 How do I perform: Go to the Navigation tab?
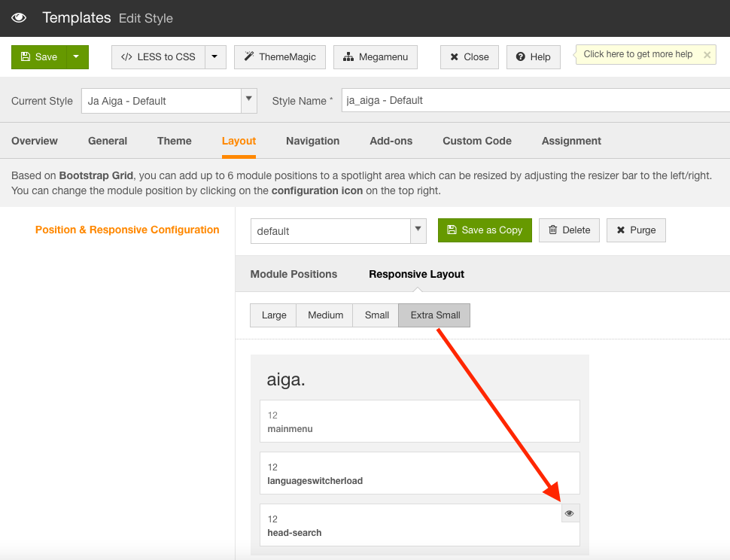[x=313, y=141]
